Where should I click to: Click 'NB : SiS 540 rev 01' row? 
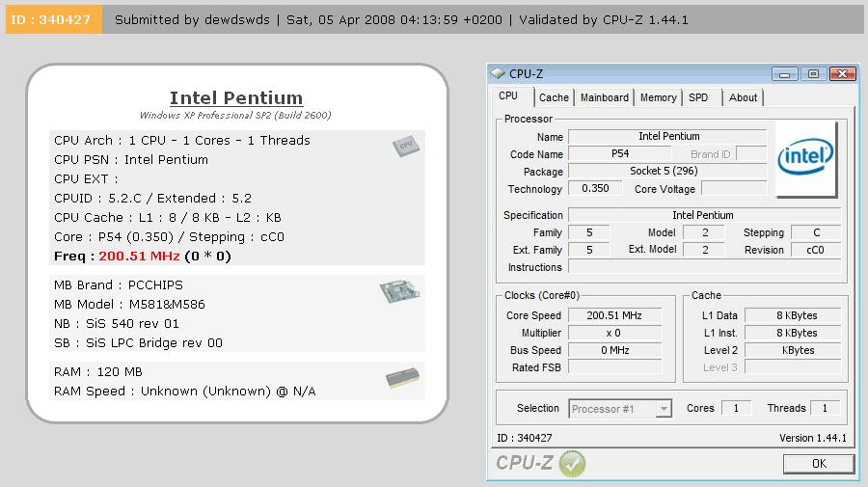coord(117,324)
